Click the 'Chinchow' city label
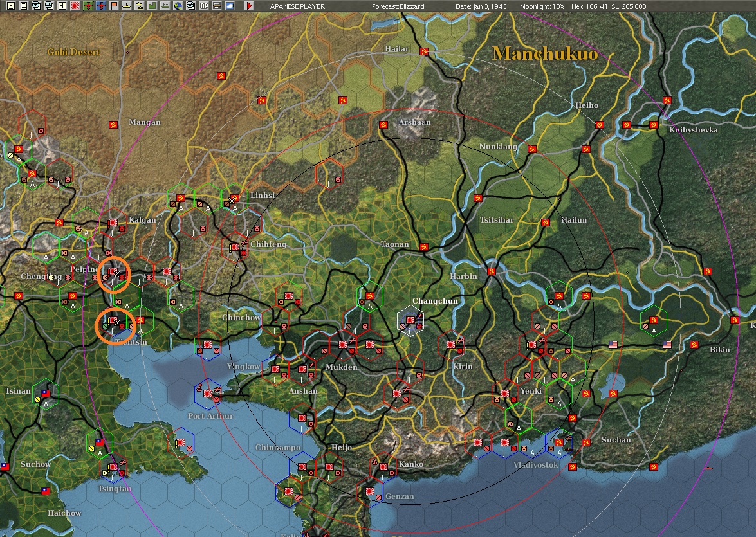 point(241,317)
